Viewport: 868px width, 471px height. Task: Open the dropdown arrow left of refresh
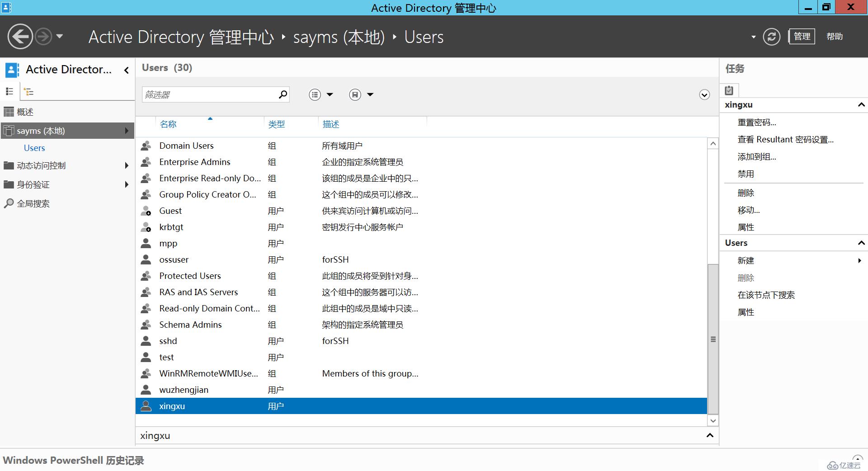click(753, 37)
